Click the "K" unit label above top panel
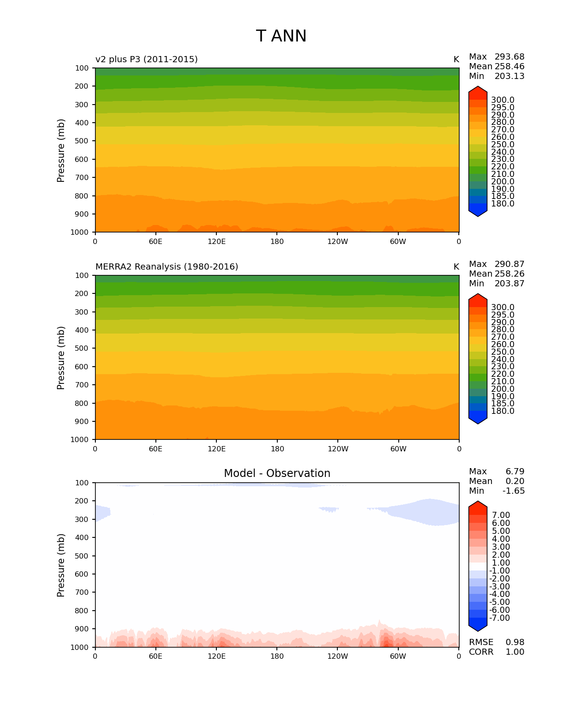Image resolution: width=563 pixels, height=728 pixels. click(x=456, y=60)
